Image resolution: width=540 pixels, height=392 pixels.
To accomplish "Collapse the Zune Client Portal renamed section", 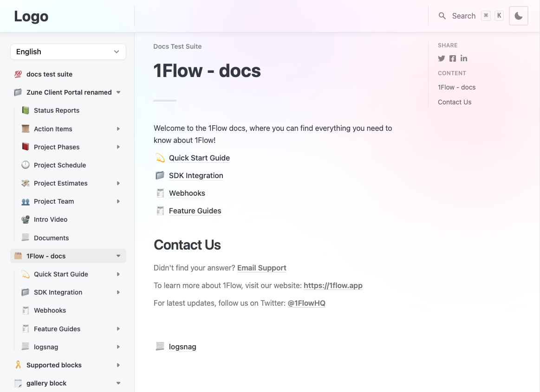I will tap(118, 92).
